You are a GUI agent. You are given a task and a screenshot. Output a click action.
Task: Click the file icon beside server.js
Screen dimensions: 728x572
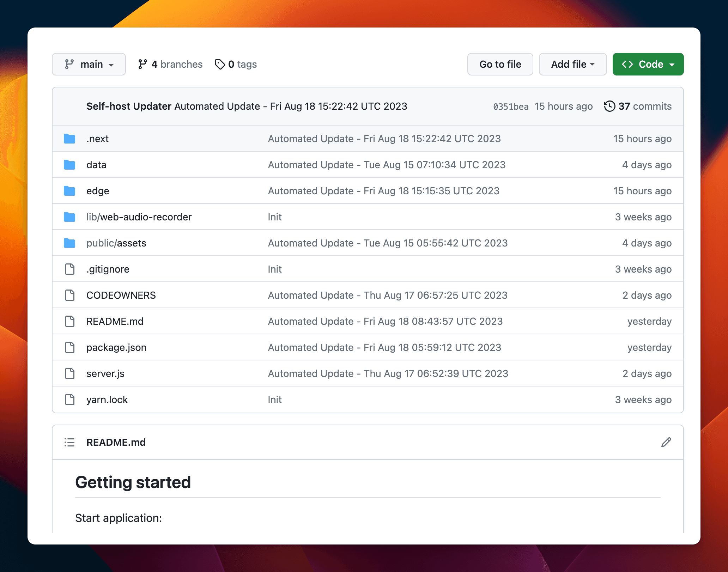click(70, 373)
